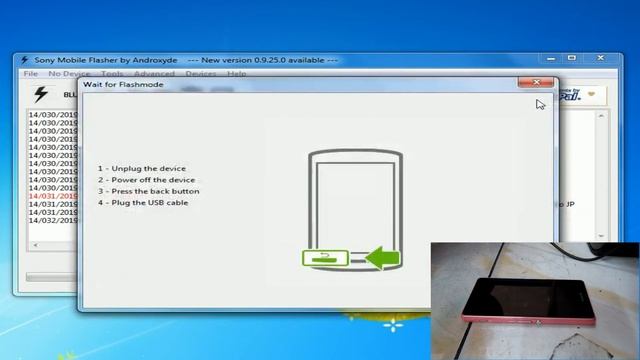Select the 14/032/2019 log line
Image resolution: width=640 pixels, height=360 pixels.
pyautogui.click(x=53, y=220)
